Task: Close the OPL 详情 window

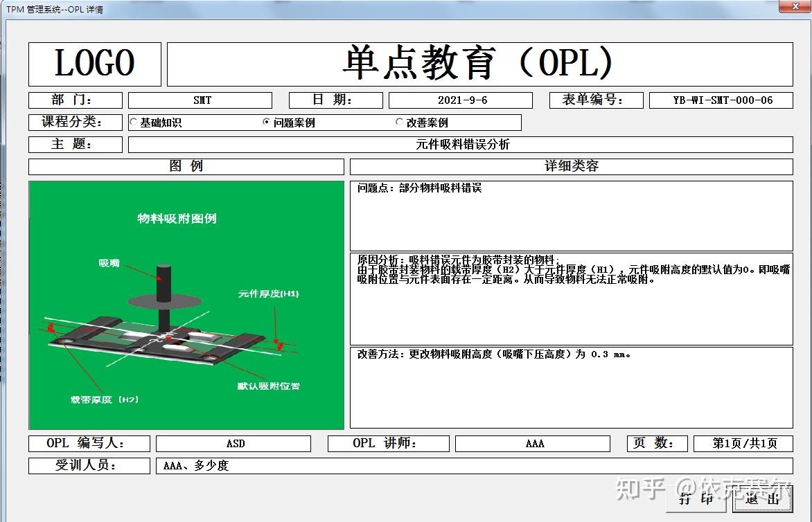Action: pos(794,7)
